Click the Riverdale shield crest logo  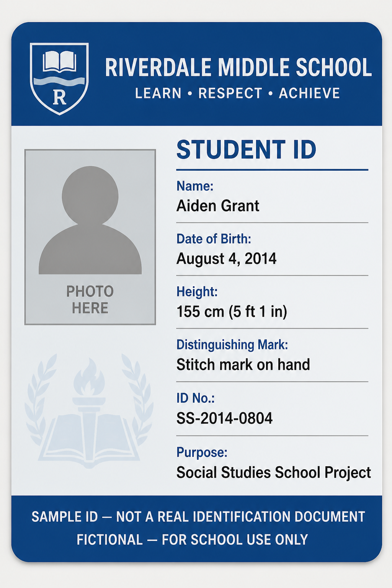coord(59,78)
